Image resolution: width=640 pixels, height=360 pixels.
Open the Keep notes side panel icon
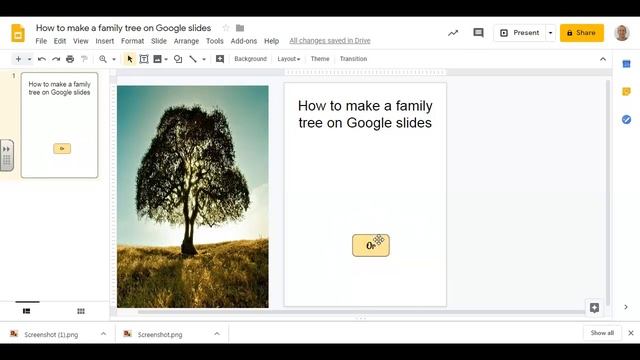[626, 91]
